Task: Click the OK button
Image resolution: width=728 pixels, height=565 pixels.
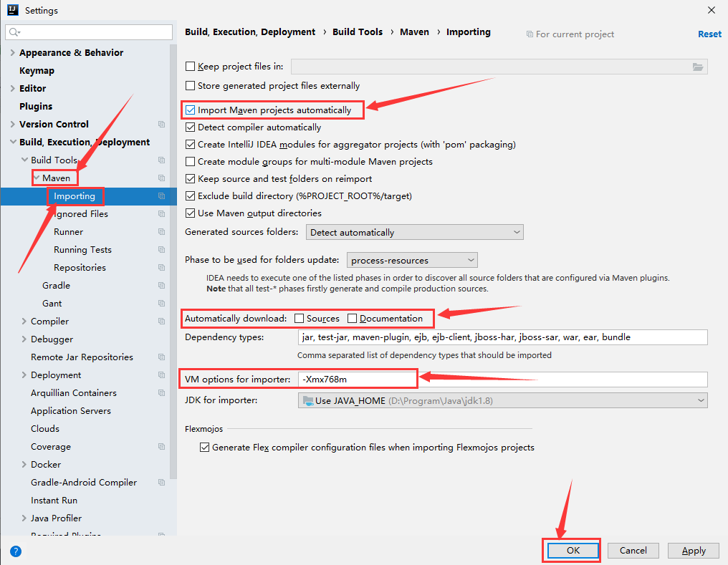Action: pos(573,550)
